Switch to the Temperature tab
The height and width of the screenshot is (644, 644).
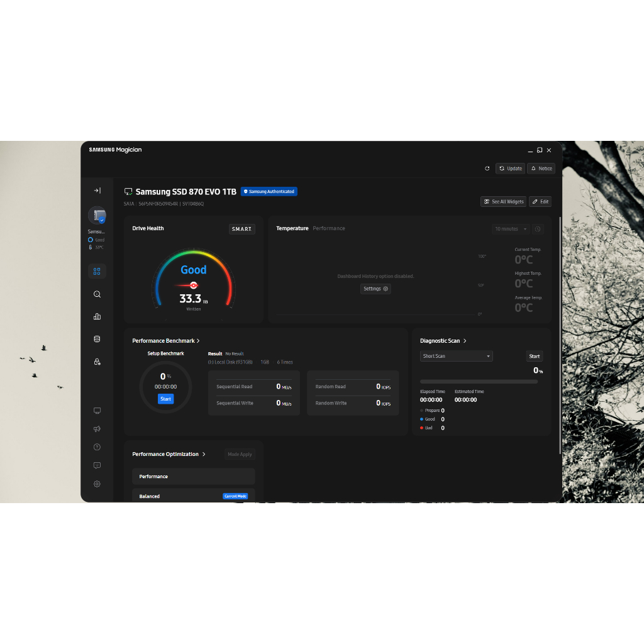[292, 228]
